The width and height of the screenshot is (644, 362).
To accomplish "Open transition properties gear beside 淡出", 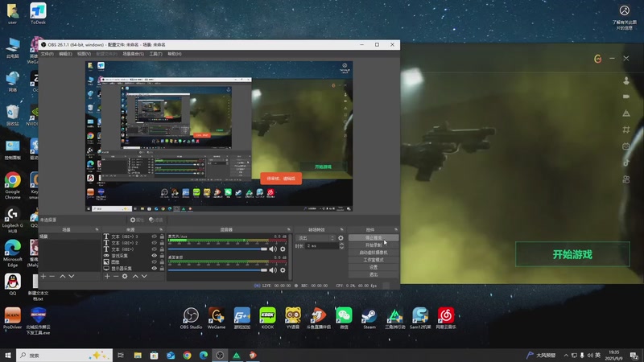I will pos(341,238).
